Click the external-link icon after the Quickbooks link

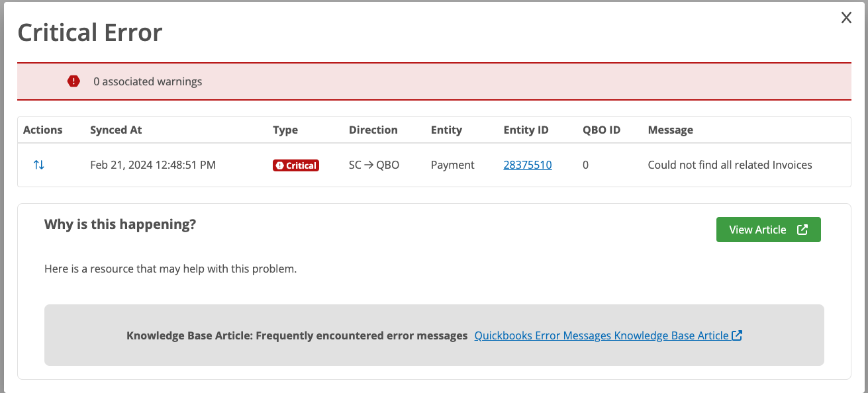[x=737, y=335]
